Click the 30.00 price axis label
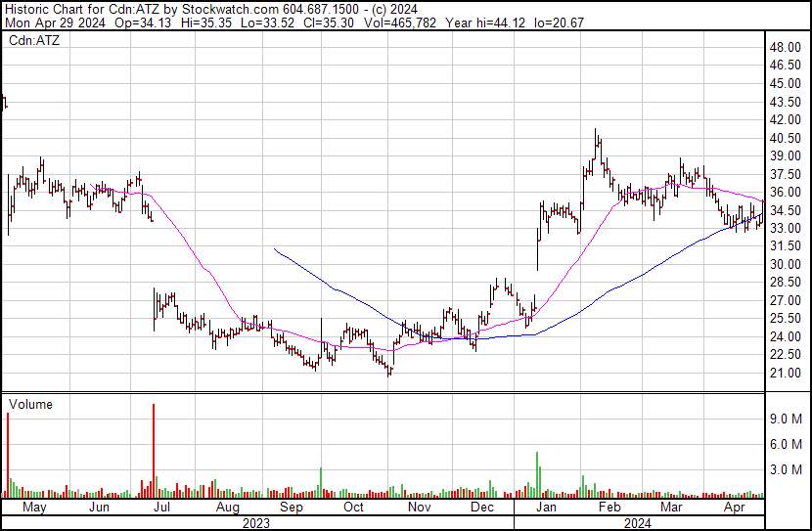The width and height of the screenshot is (812, 531). (x=785, y=264)
